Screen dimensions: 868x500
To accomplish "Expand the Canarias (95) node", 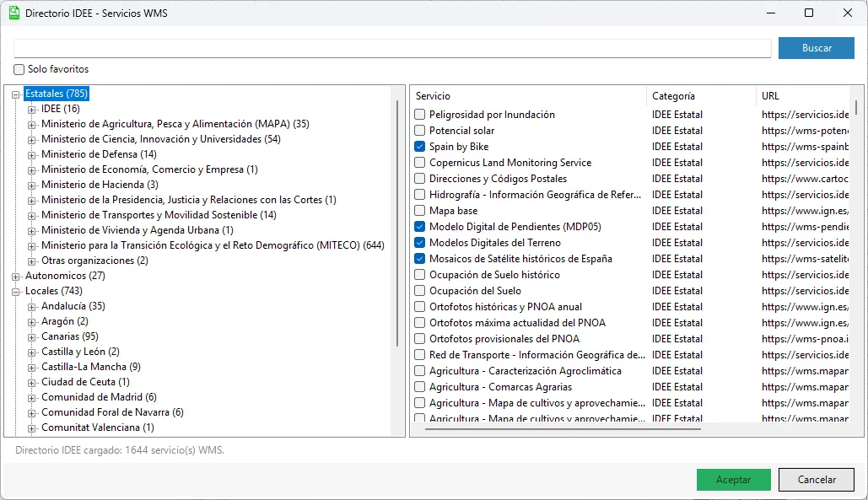I will [x=31, y=336].
